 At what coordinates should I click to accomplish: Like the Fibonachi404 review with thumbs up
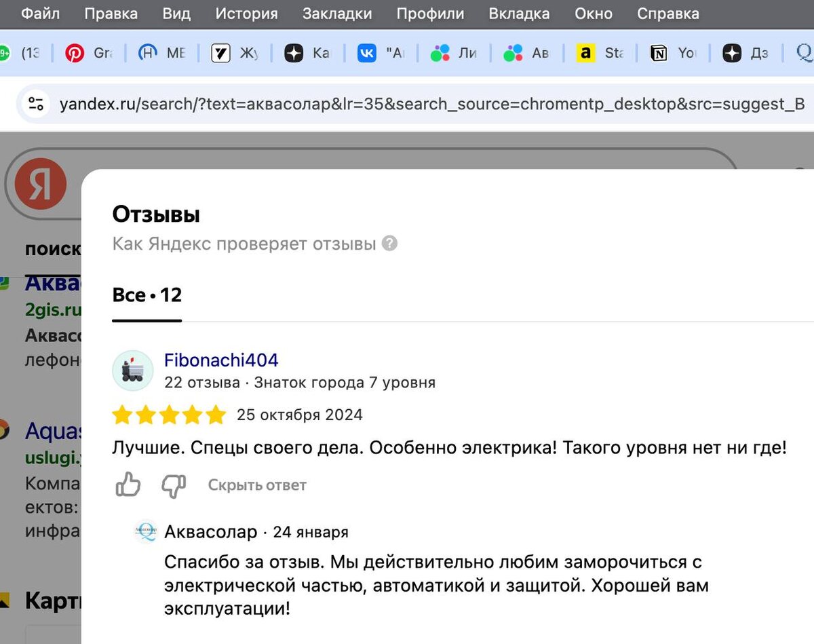pyautogui.click(x=128, y=485)
